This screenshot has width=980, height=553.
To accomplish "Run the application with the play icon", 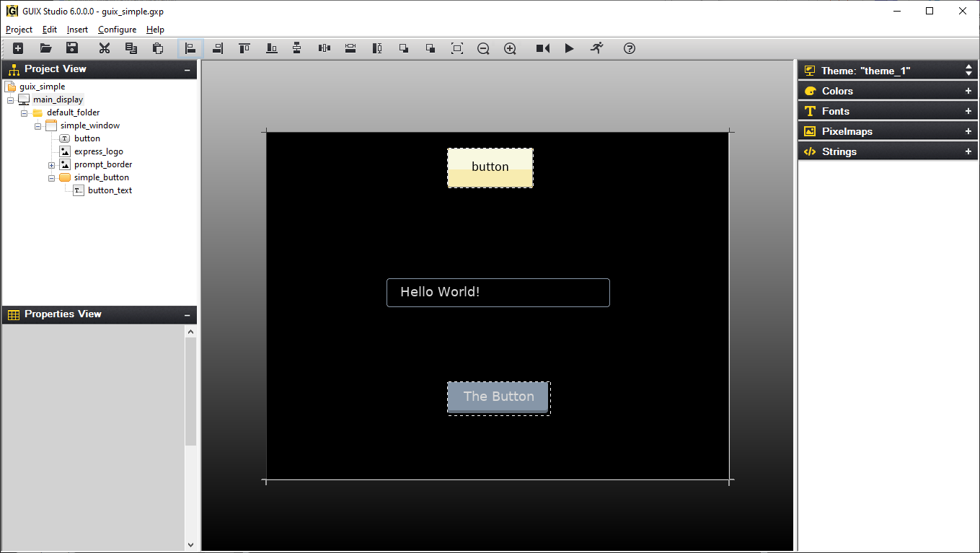I will tap(569, 48).
